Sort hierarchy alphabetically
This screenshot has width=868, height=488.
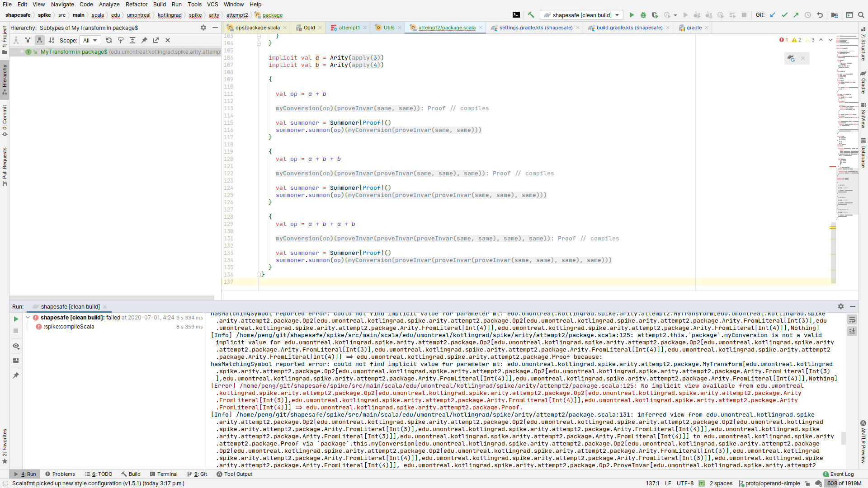52,40
